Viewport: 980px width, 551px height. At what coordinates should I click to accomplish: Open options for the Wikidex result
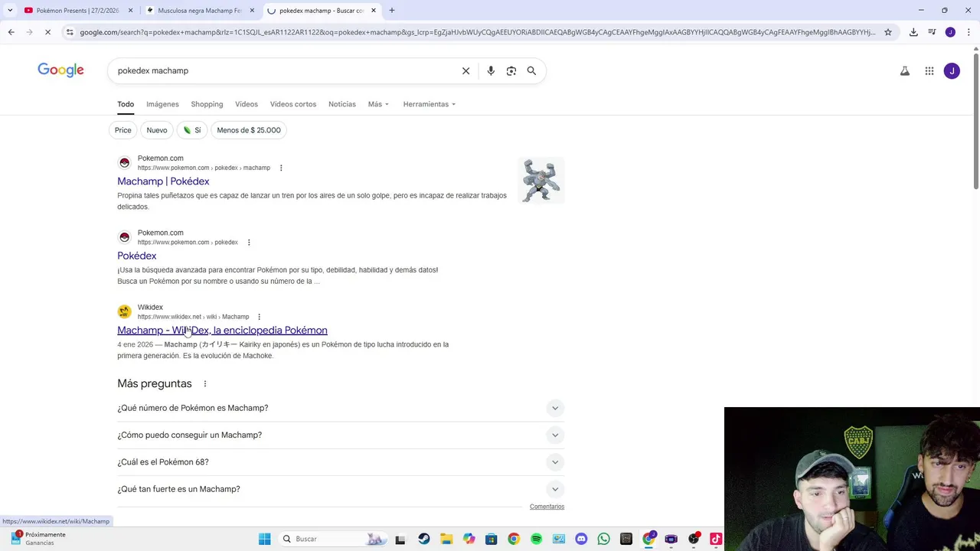tap(259, 317)
